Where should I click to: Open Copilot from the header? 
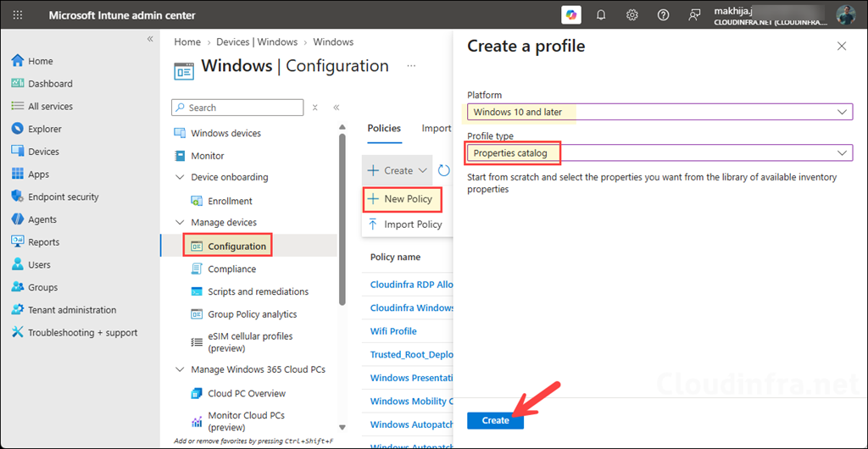(571, 15)
